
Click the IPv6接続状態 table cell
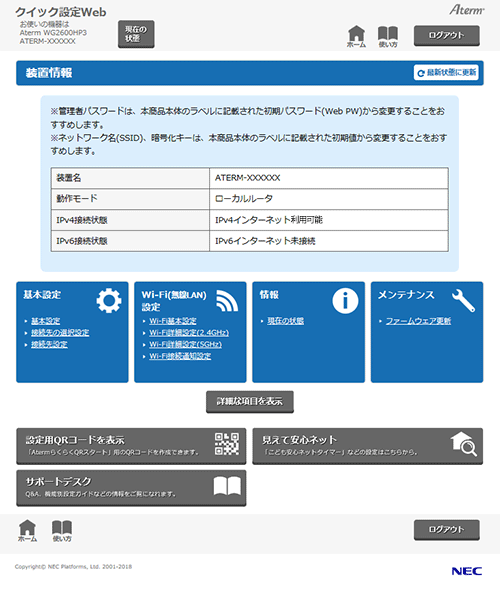130,241
